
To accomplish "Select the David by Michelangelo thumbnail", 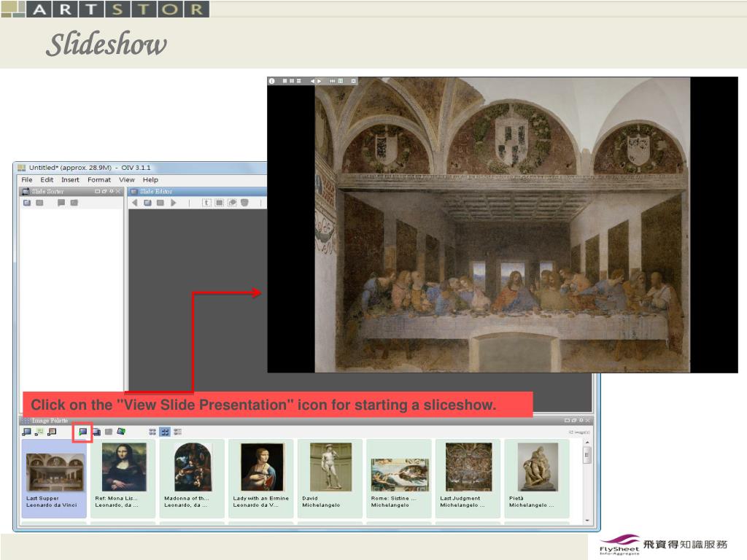I will [330, 478].
